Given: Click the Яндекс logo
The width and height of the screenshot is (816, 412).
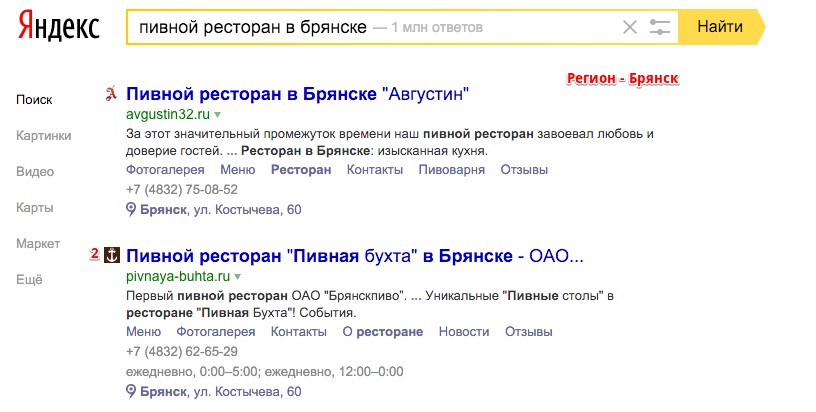Looking at the screenshot, I should pos(58,27).
